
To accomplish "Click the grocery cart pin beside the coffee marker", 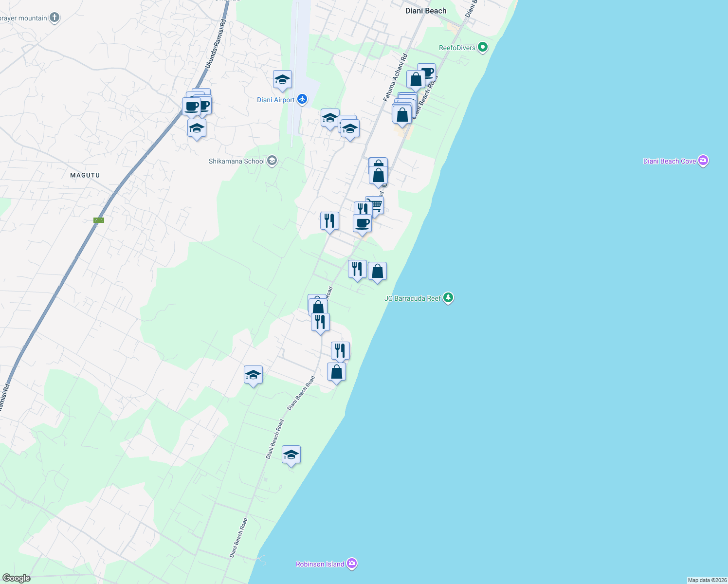I will tap(375, 204).
